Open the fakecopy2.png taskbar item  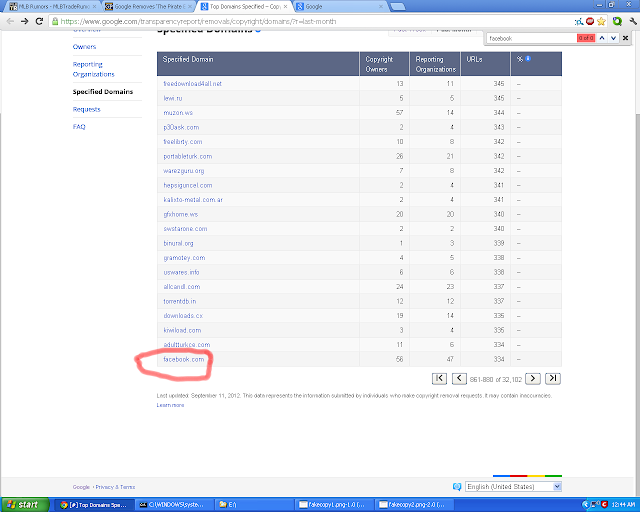(414, 505)
